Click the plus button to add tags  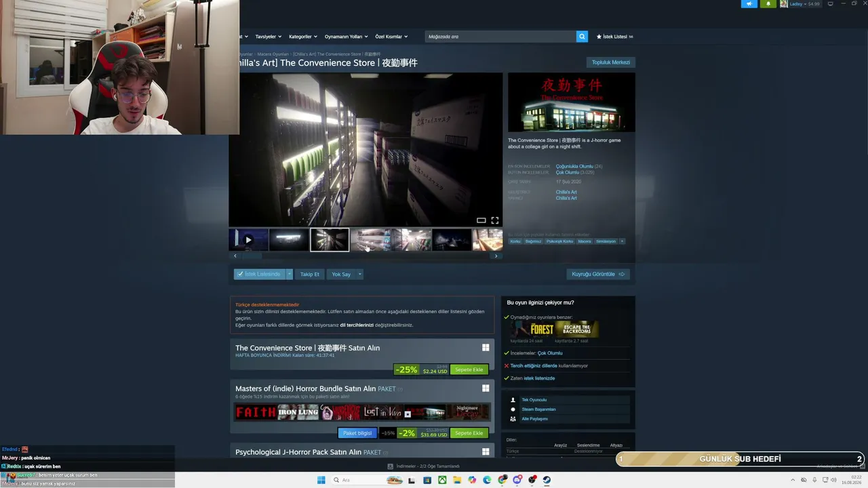coord(622,241)
